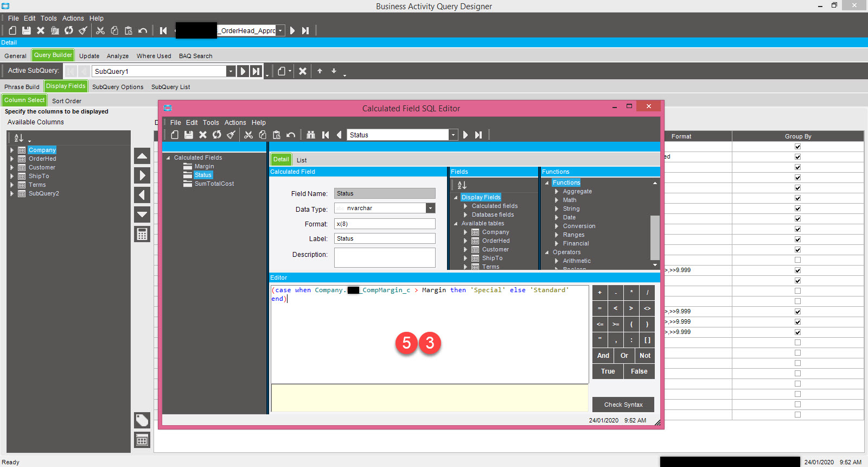Open the Data Type nvarchar dropdown
The width and height of the screenshot is (868, 467).
coord(430,209)
